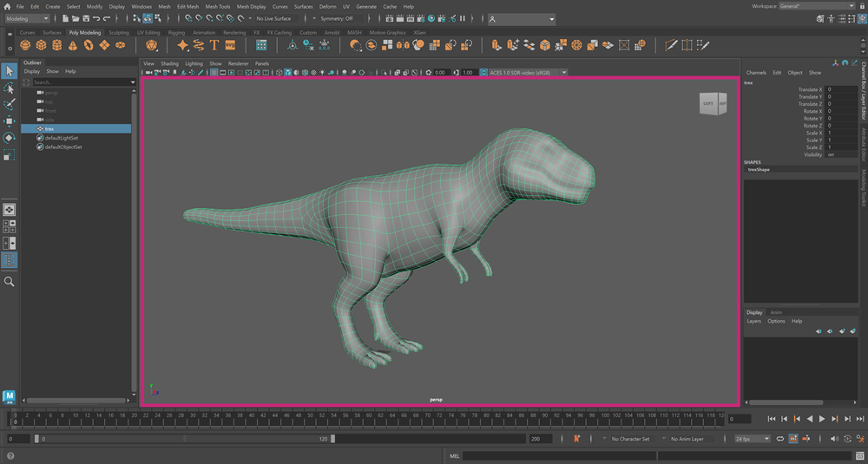The image size is (868, 464).
Task: Select the trex item in the Outliner
Action: point(49,128)
